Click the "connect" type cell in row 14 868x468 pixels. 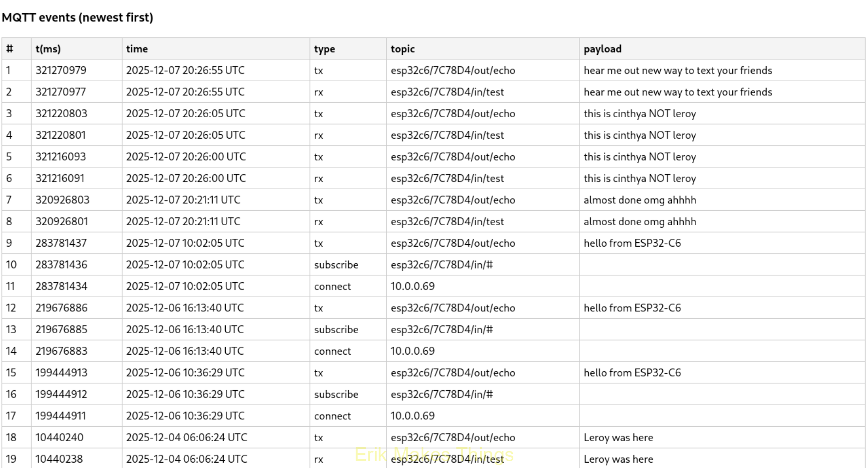332,351
